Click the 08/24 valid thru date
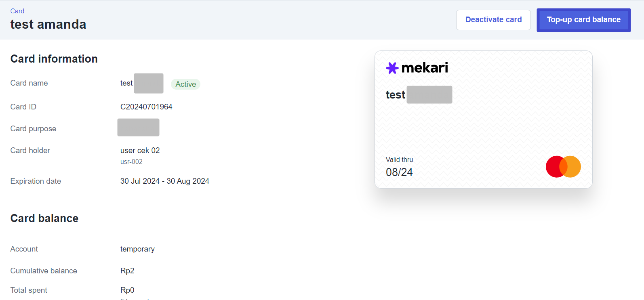The height and width of the screenshot is (300, 644). coord(399,172)
